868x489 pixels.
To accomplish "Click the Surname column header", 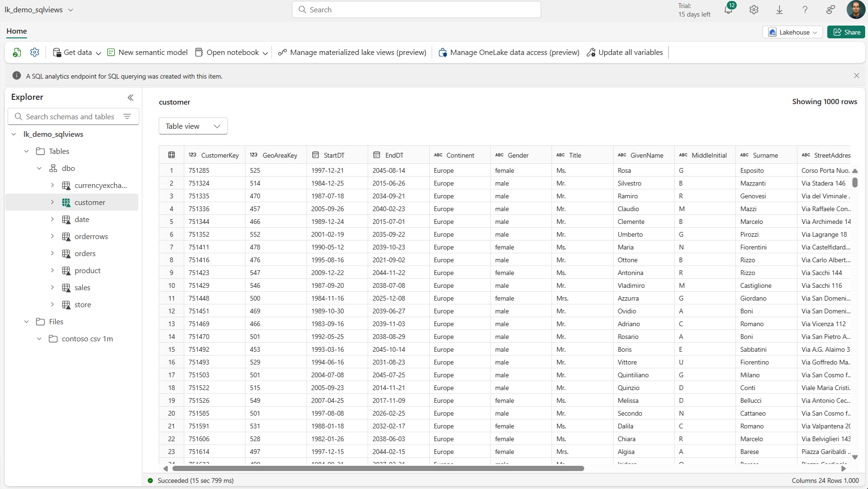I will (x=766, y=155).
